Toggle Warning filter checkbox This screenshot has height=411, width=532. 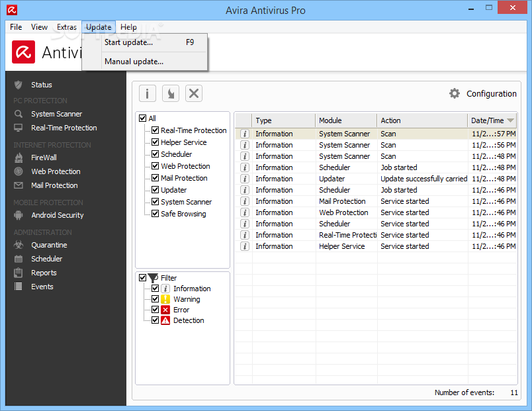coord(155,298)
